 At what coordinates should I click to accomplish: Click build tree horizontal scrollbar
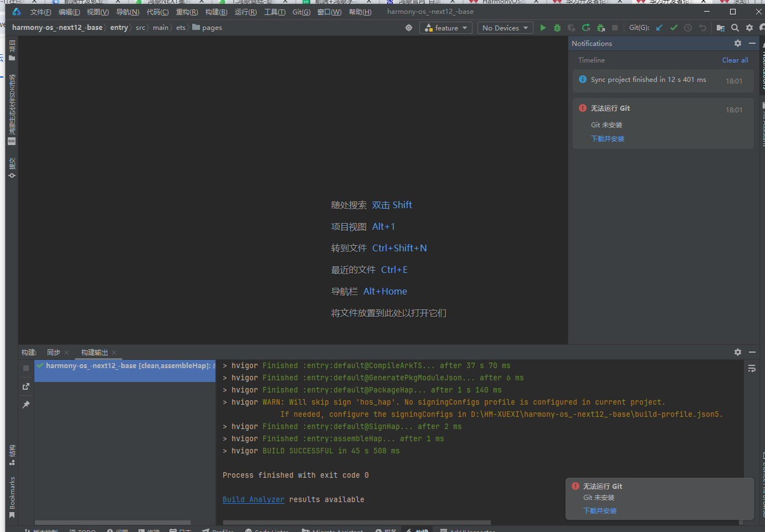[x=112, y=523]
